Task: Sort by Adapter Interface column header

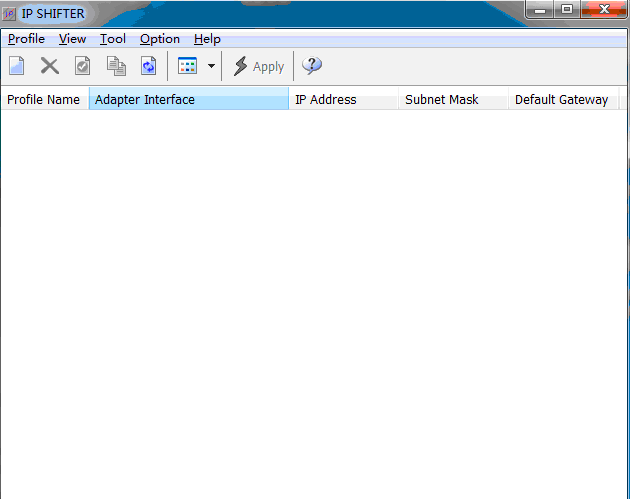Action: [x=189, y=99]
